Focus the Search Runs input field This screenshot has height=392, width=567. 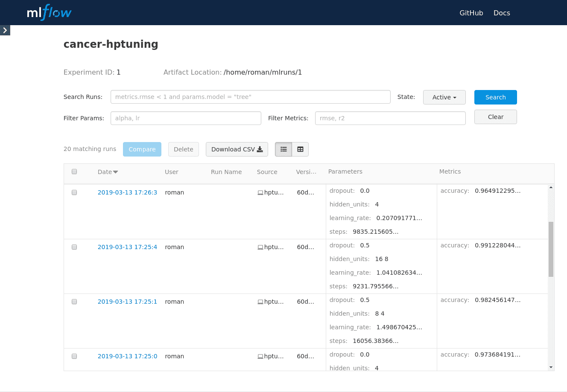click(x=250, y=97)
